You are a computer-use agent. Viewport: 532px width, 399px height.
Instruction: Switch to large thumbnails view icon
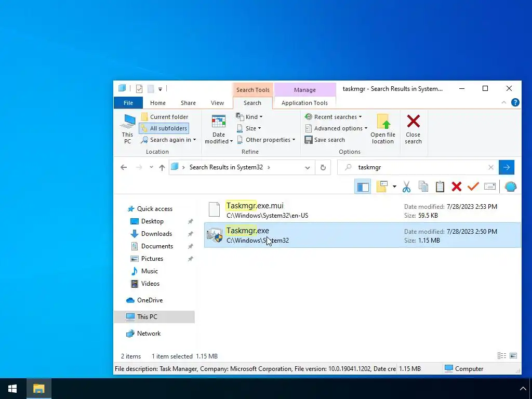(513, 355)
